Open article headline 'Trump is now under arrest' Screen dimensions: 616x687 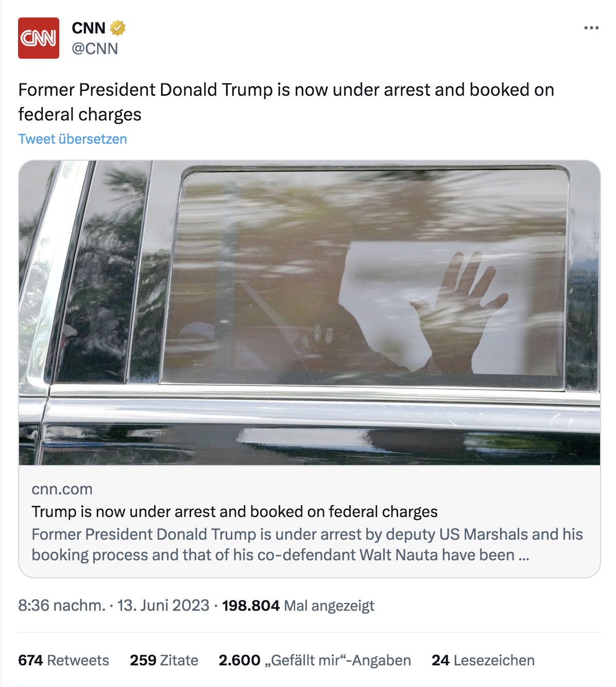pyautogui.click(x=235, y=511)
